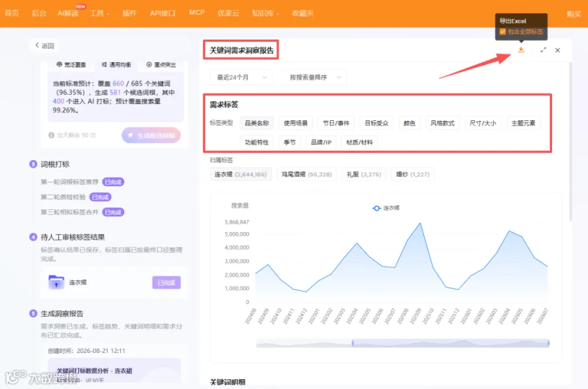Choose the 连衣裙 (2,644,165) tag

tap(240, 175)
